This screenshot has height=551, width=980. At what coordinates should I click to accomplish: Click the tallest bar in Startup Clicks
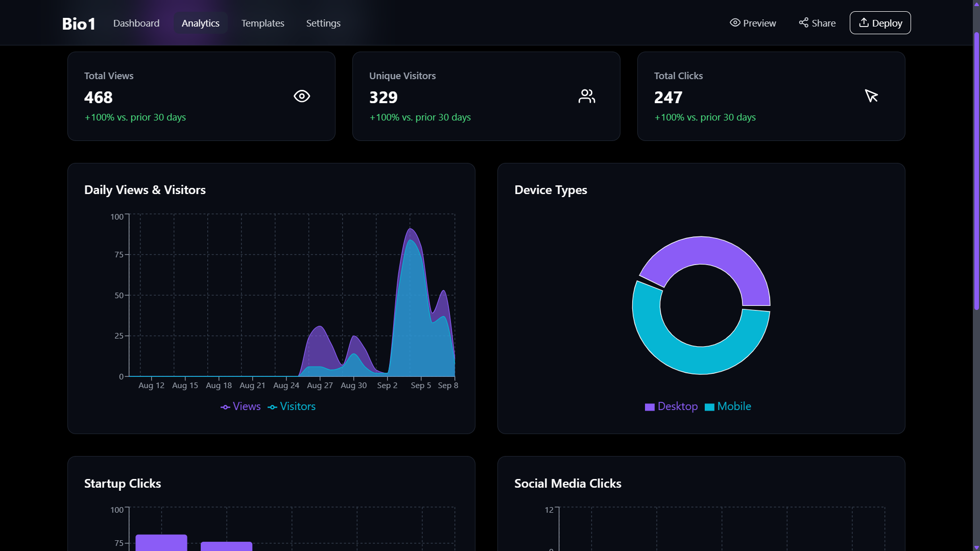point(161,542)
